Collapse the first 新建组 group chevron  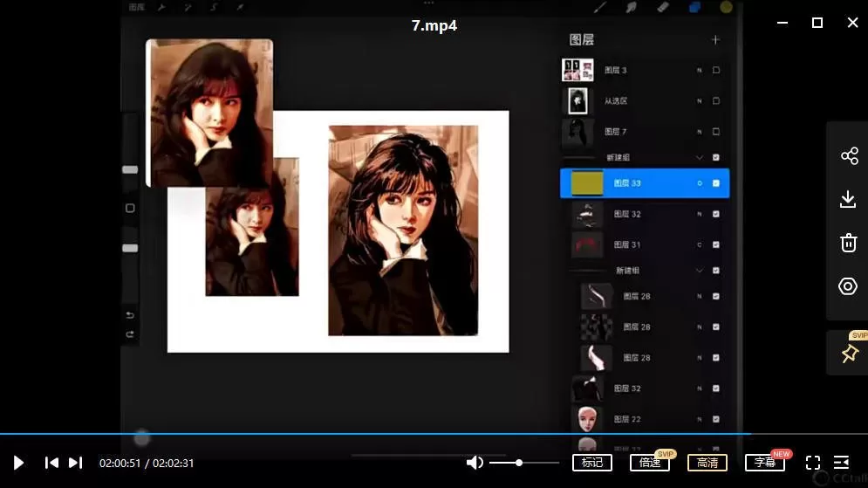[699, 158]
